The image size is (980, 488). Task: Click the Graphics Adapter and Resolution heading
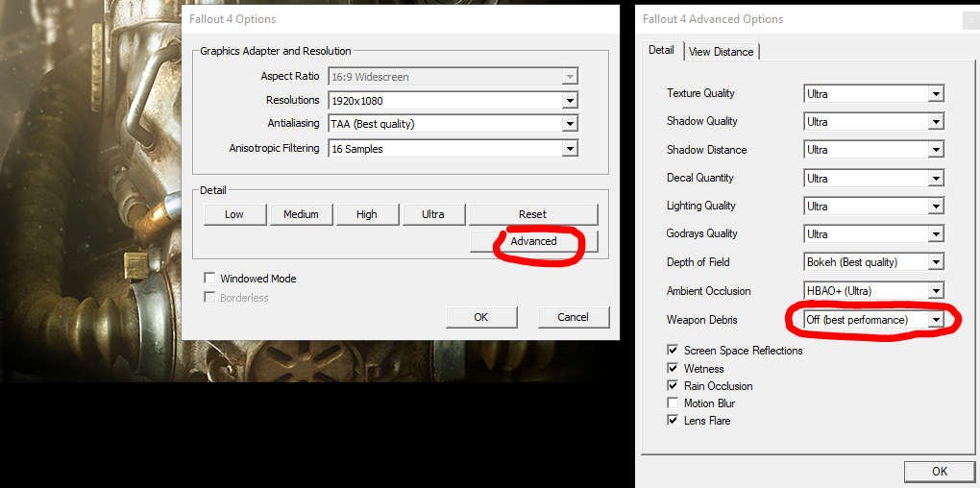pyautogui.click(x=276, y=51)
